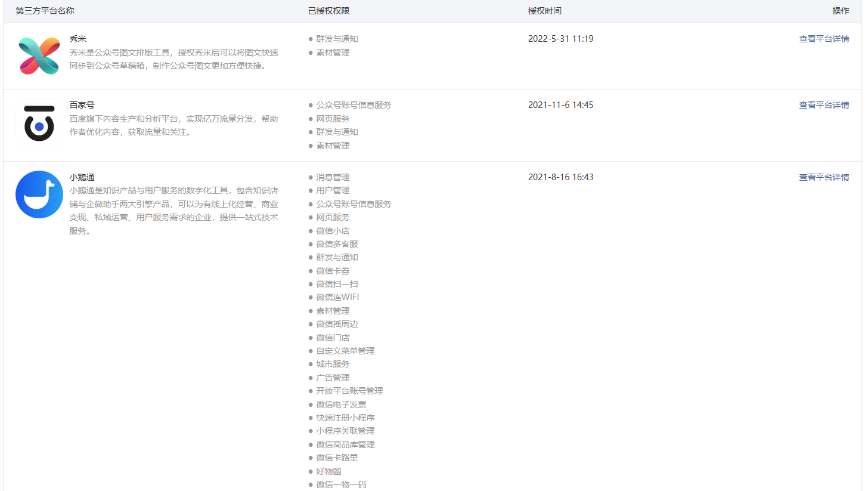Click the 小鹅通 description paragraph
The width and height of the screenshot is (868, 491).
pos(173,211)
